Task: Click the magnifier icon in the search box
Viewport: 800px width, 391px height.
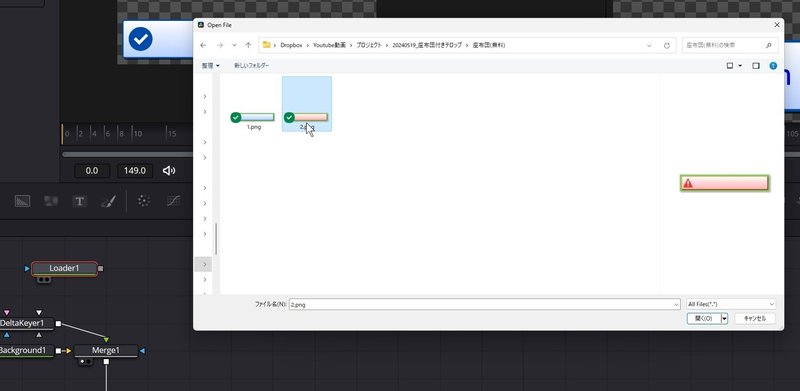Action: coord(768,45)
